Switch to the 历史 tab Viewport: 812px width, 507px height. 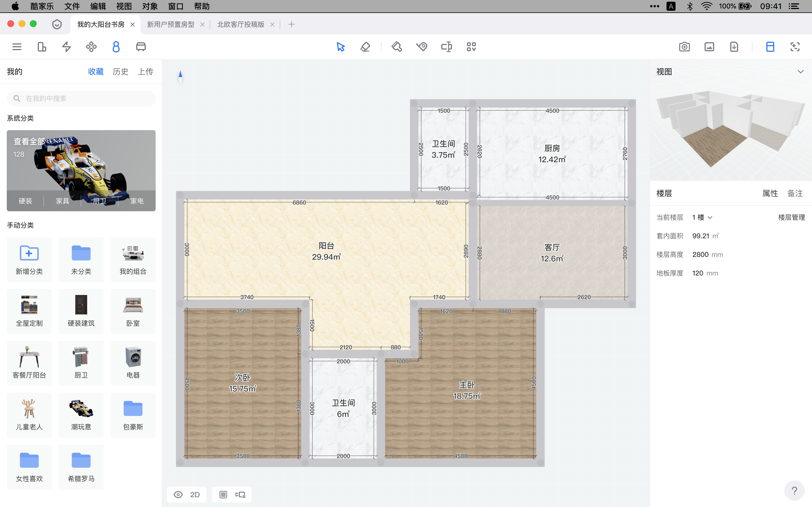point(120,72)
